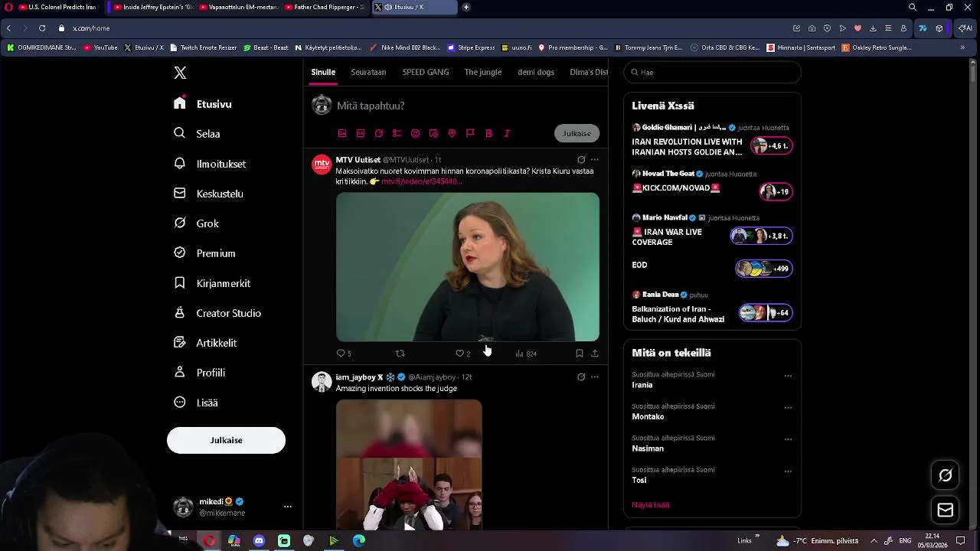Viewport: 980px width, 551px height.
Task: Open emoji picker in composer
Action: [x=415, y=133]
